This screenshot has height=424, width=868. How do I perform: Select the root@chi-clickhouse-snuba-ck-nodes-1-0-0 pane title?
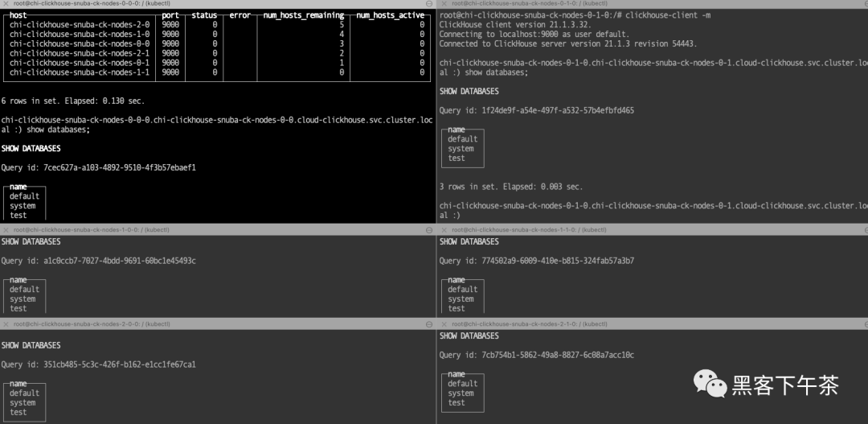point(92,229)
